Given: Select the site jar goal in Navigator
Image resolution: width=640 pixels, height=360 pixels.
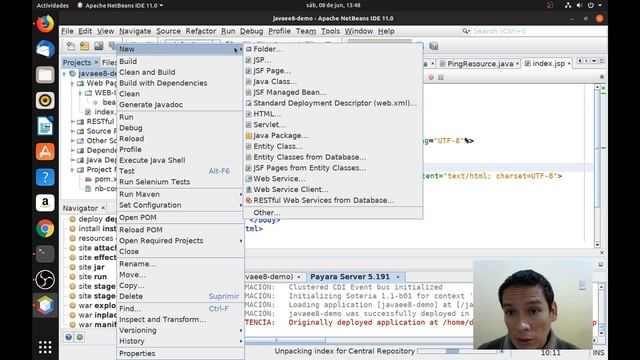Looking at the screenshot, I should click(87, 267).
